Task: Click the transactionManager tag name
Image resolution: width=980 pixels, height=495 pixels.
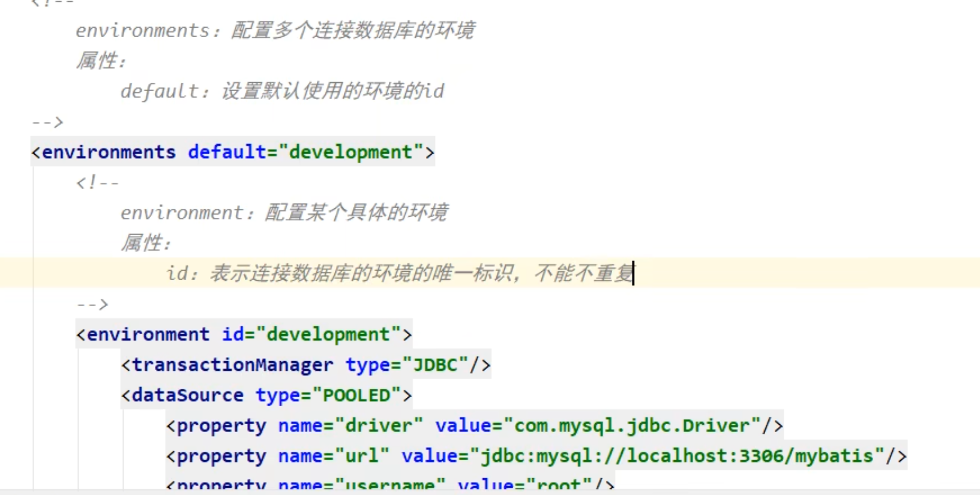Action: tap(232, 365)
